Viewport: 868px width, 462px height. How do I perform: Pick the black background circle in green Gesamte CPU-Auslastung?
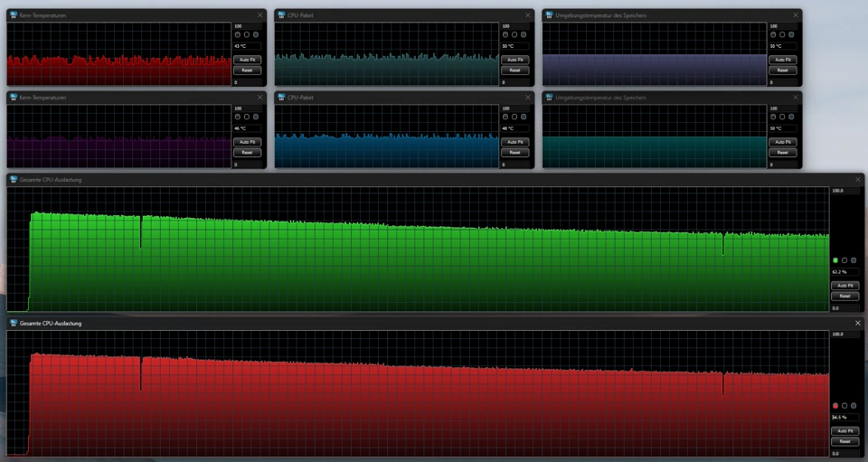[844, 260]
